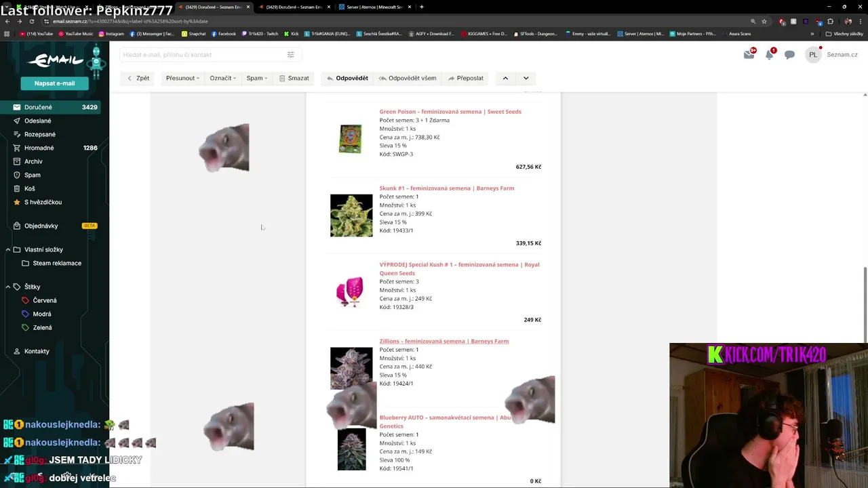Image resolution: width=868 pixels, height=488 pixels.
Task: Open the Steam reklamace custom folder
Action: pos(57,263)
